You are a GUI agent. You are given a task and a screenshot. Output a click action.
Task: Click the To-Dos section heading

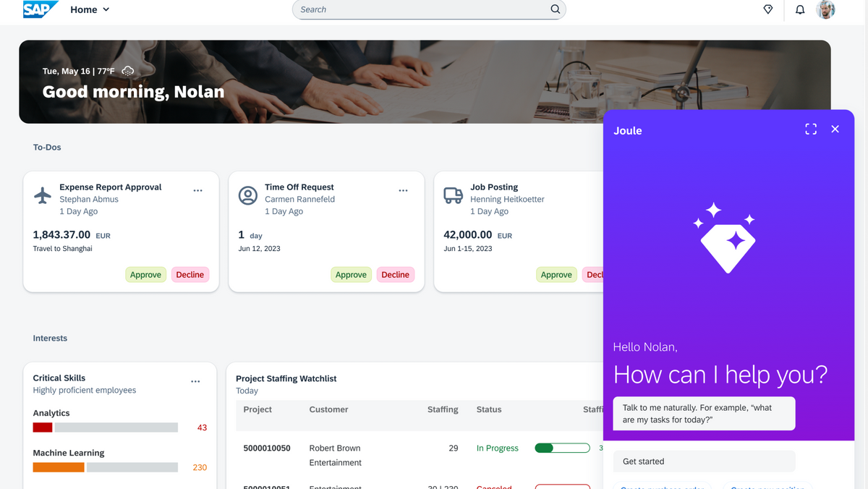(x=47, y=148)
